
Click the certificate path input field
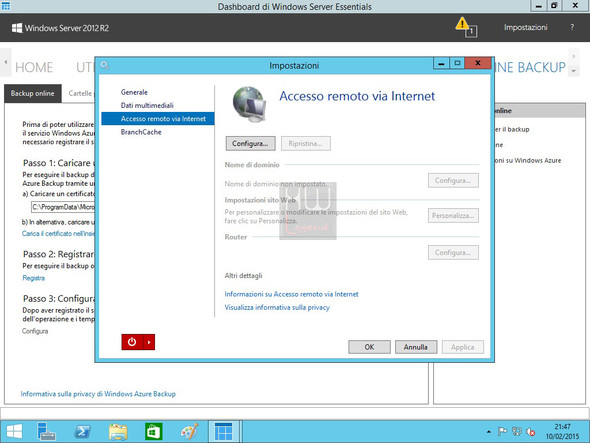63,207
